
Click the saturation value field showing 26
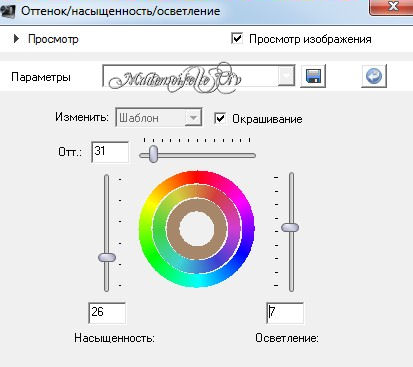pos(107,313)
